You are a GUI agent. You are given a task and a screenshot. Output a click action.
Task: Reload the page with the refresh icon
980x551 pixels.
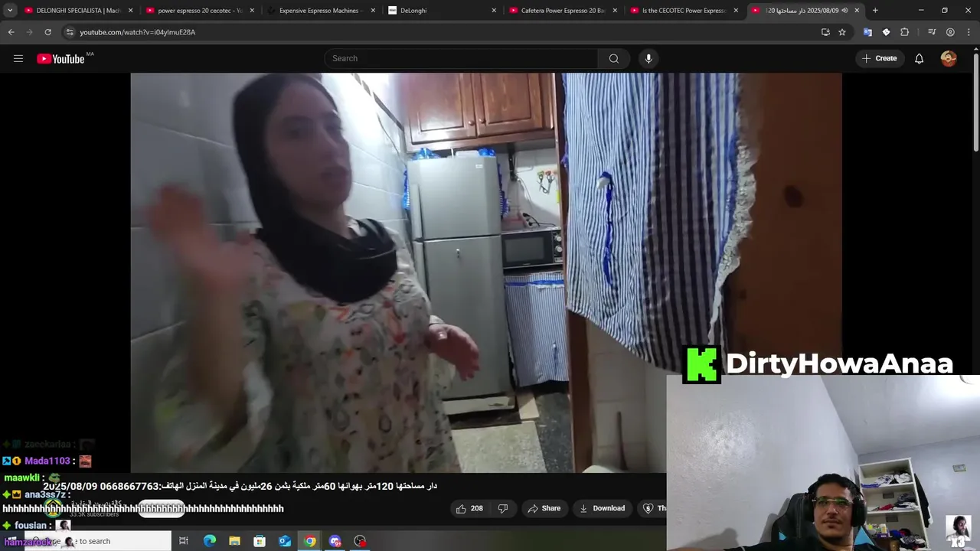click(47, 32)
